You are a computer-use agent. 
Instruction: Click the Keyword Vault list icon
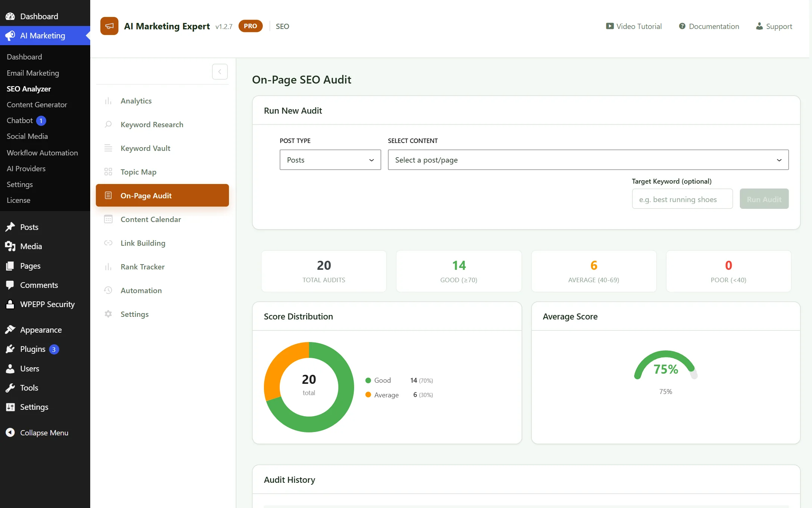pos(108,148)
